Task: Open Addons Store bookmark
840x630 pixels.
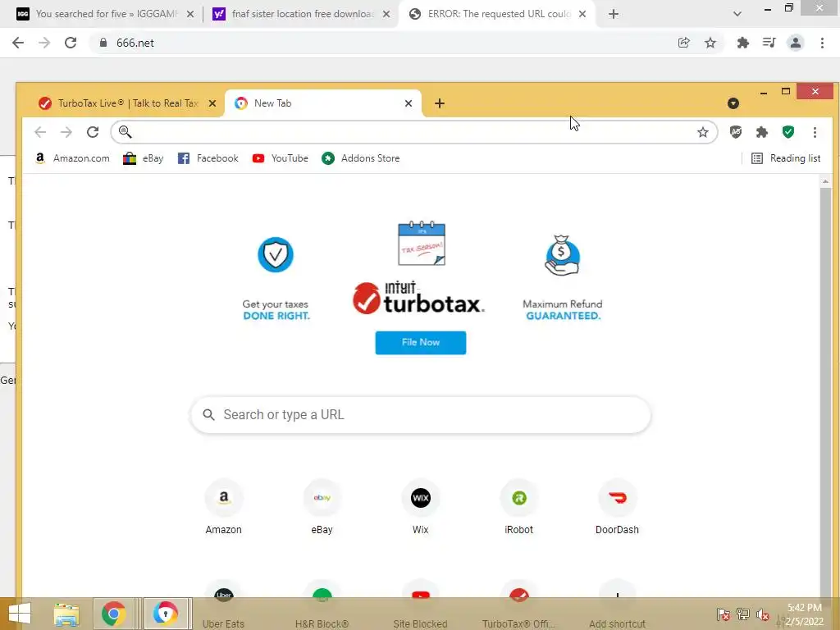Action: coord(361,158)
